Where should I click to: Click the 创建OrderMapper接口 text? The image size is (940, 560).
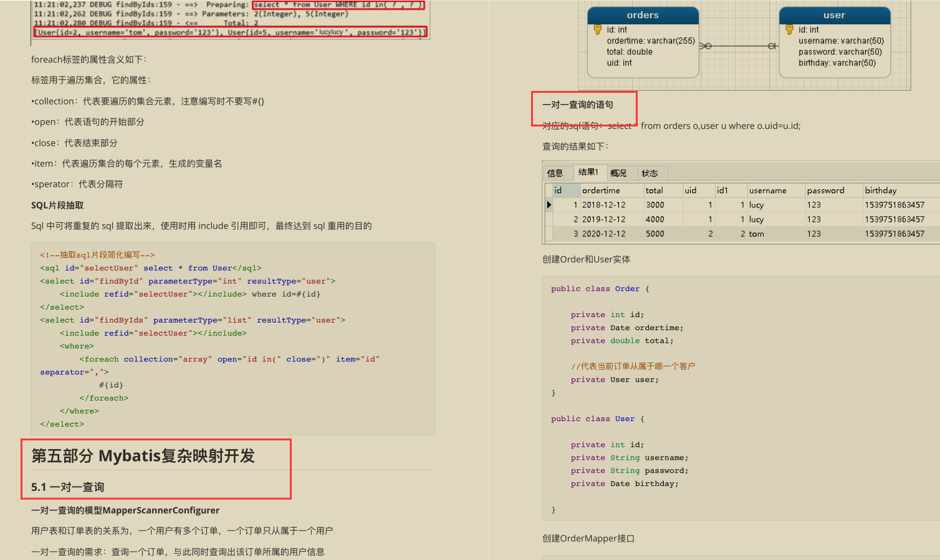pyautogui.click(x=588, y=538)
